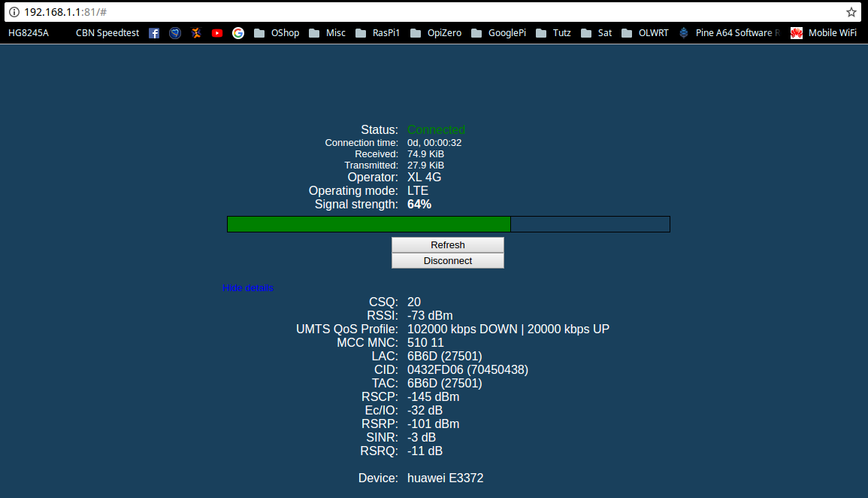Expand the OpiZero bookmark folder

pos(436,33)
